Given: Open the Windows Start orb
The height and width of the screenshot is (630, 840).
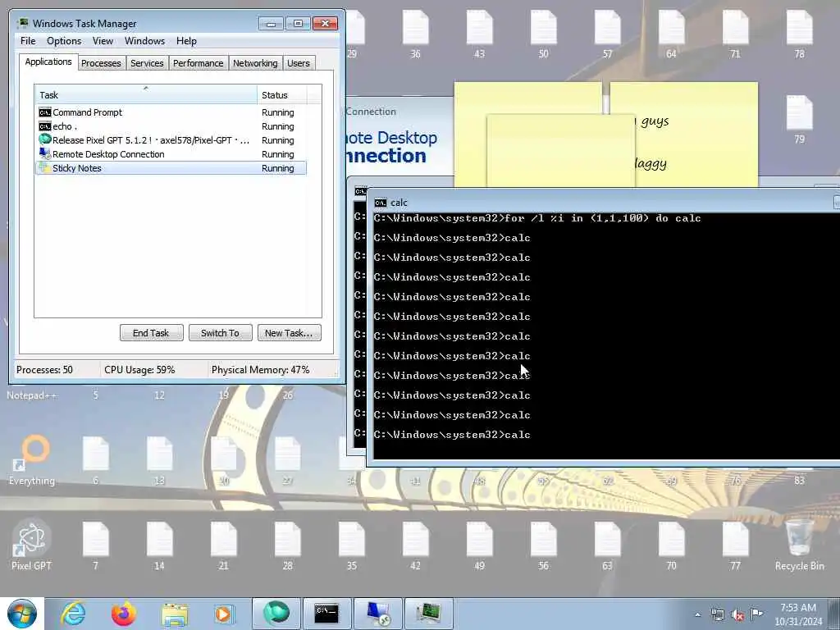Looking at the screenshot, I should (x=21, y=614).
